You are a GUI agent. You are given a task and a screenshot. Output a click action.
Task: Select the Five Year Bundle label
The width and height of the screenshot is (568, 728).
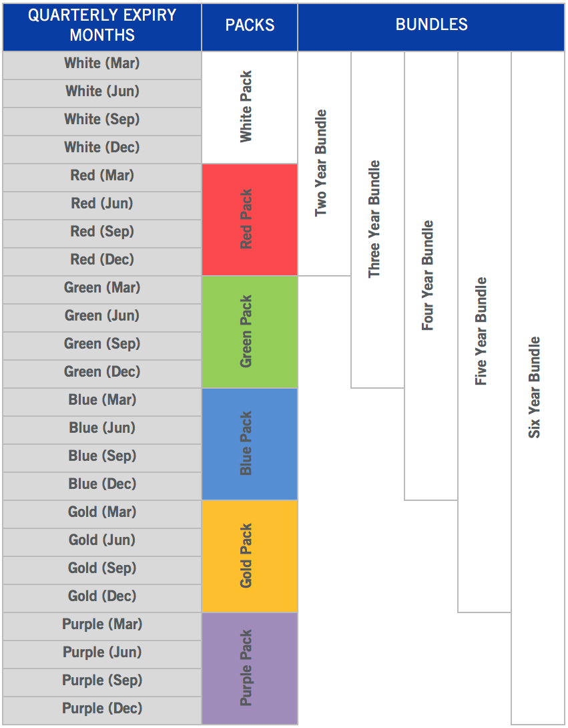(482, 331)
